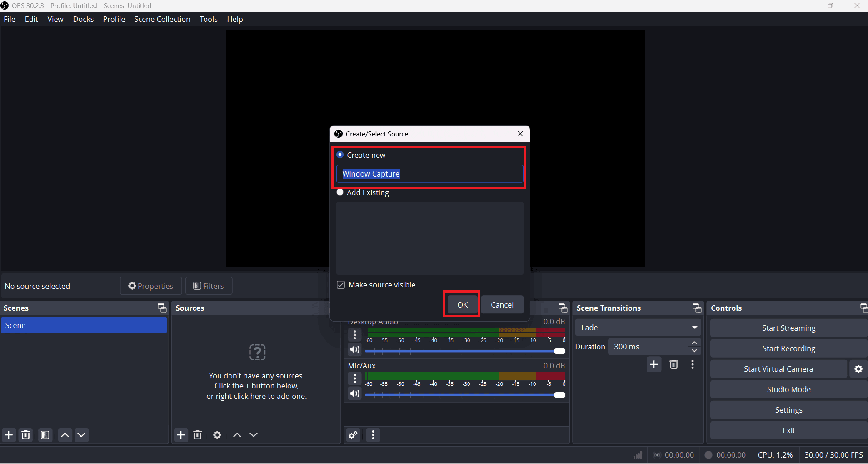
Task: Open audio mixer three-dot menu at bottom
Action: coord(373,435)
